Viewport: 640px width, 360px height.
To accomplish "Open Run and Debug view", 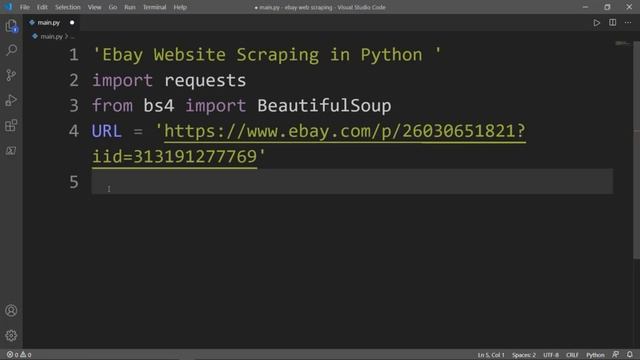I will click(11, 100).
